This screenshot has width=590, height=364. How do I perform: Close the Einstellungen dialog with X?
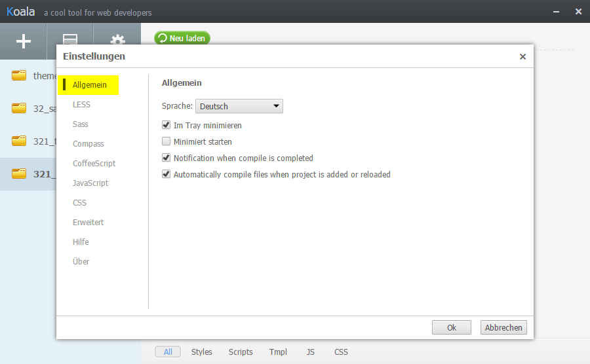tap(522, 57)
